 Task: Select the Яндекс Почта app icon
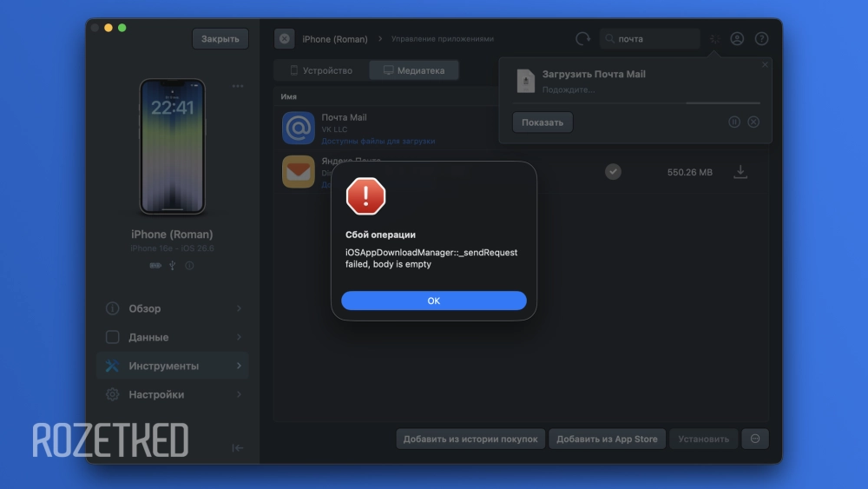point(299,172)
